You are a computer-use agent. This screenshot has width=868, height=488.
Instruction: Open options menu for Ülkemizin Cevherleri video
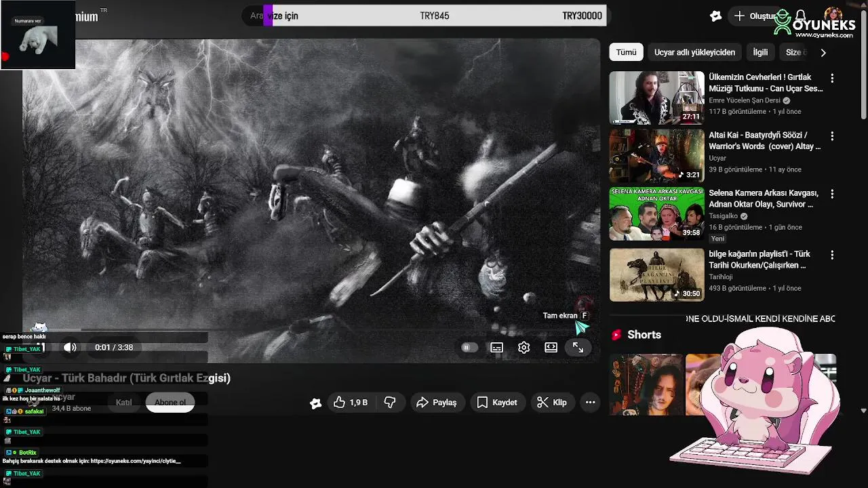point(832,78)
